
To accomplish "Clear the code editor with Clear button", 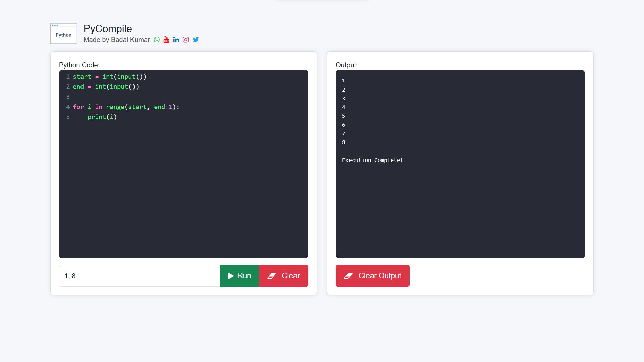I will click(283, 276).
